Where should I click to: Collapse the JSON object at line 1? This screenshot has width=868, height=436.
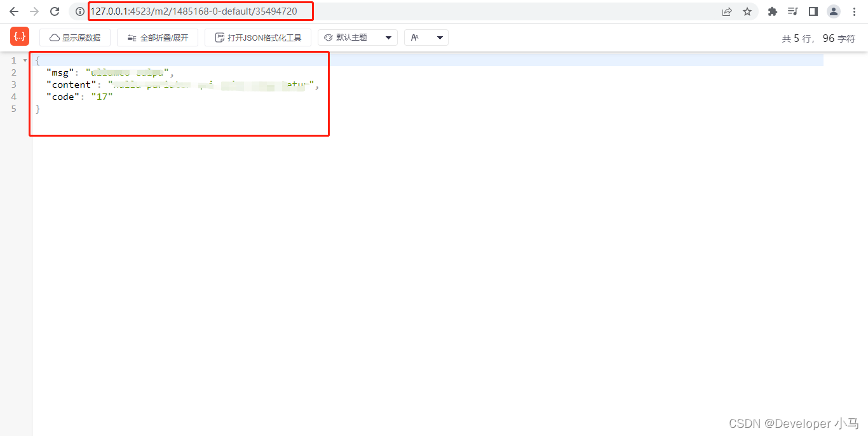[x=25, y=60]
